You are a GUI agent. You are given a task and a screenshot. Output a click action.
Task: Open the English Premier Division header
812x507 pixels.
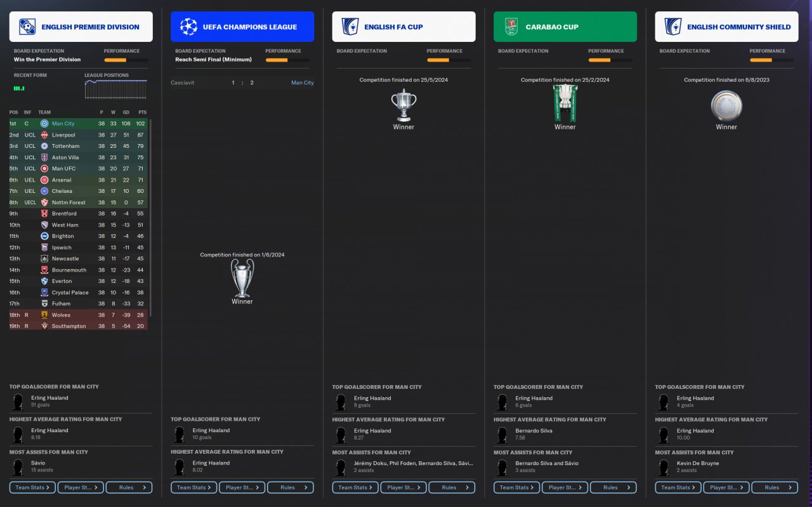tap(81, 27)
